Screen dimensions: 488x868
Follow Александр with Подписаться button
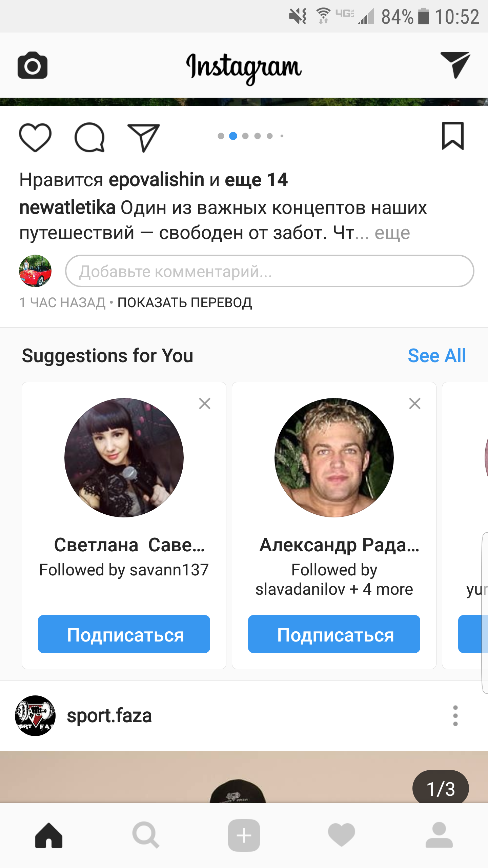334,634
